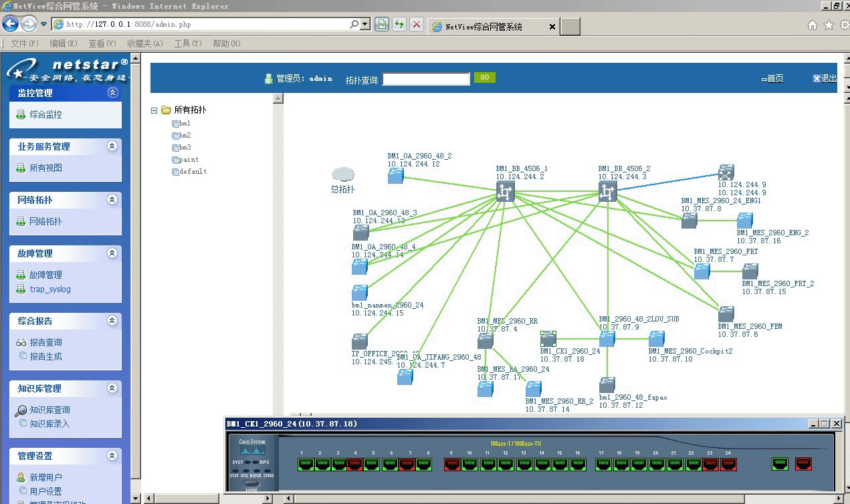Select the BM1_MES_RA_2960_24 switch icon
Viewport: 850px width, 504px height.
click(486, 389)
